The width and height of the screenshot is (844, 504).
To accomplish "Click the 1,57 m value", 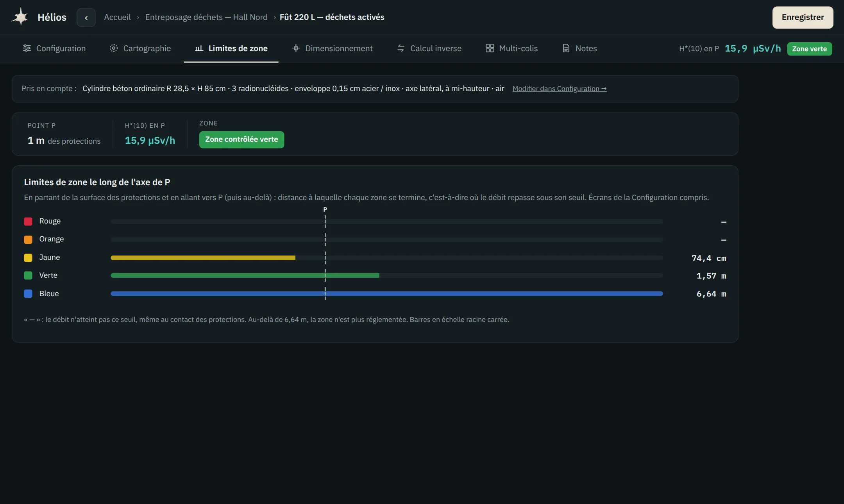I will coord(711,276).
